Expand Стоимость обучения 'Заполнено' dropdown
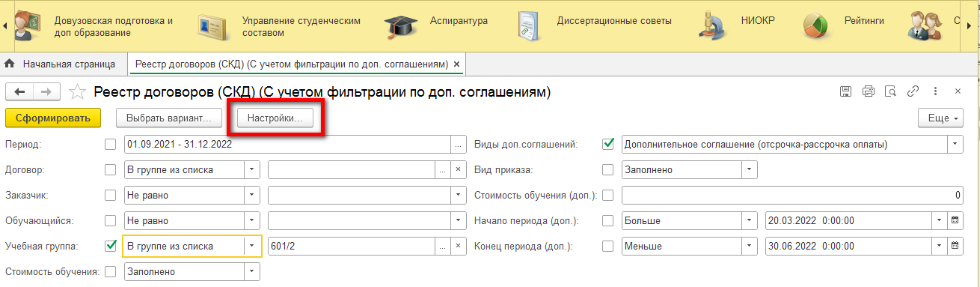This screenshot has height=287, width=980. coord(252,271)
